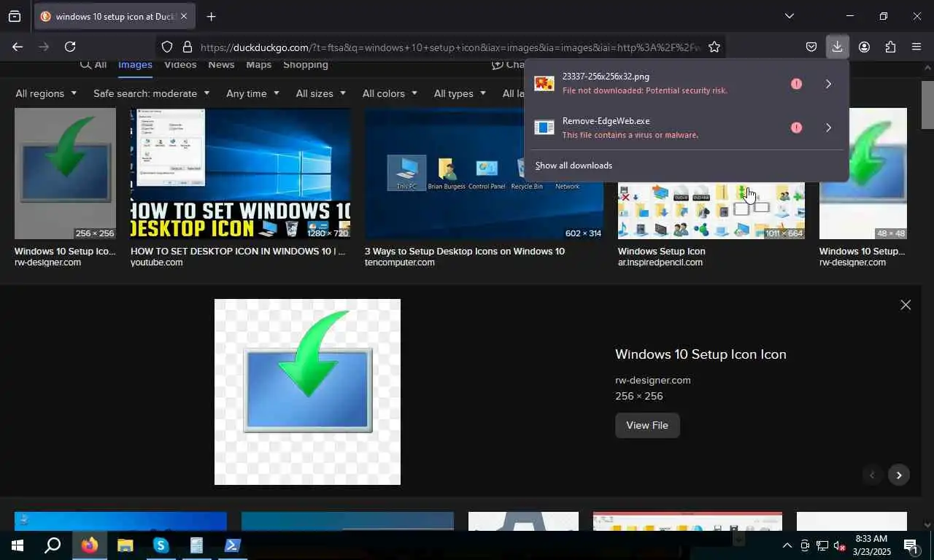Viewport: 934px width, 560px height.
Task: Open Firefox View in the tab bar
Action: 15,16
